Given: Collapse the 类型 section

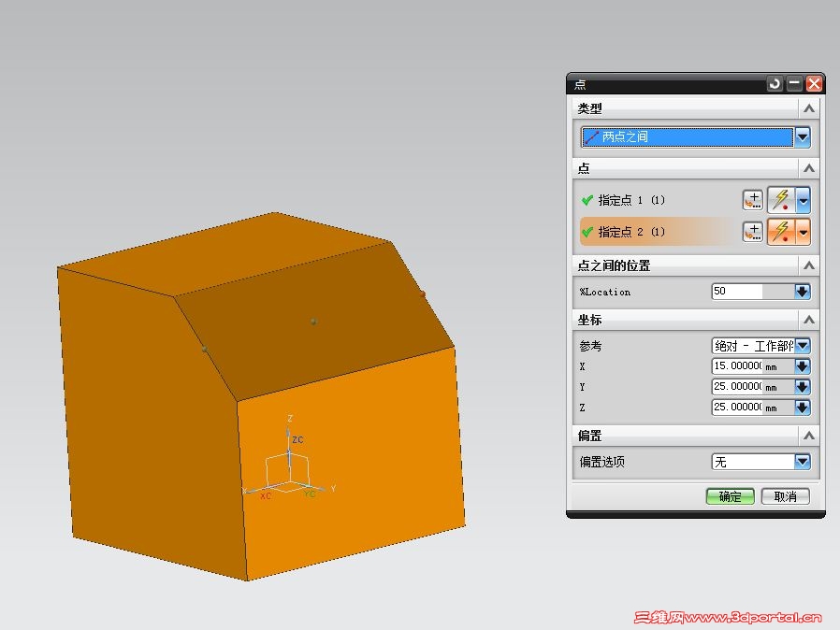Looking at the screenshot, I should [809, 108].
